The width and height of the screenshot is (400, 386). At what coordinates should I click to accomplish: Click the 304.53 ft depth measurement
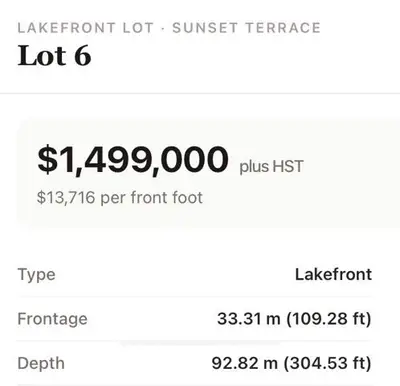click(327, 363)
